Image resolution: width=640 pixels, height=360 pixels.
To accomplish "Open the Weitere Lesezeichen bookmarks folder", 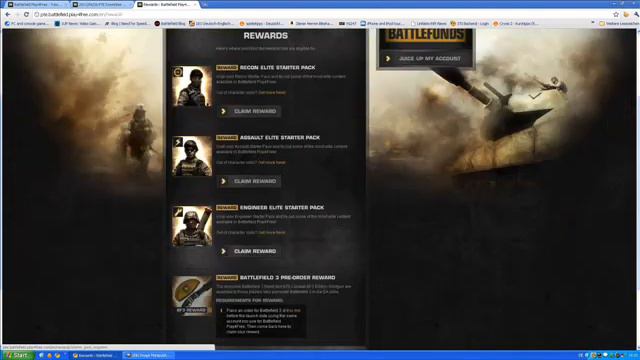I will tap(619, 24).
